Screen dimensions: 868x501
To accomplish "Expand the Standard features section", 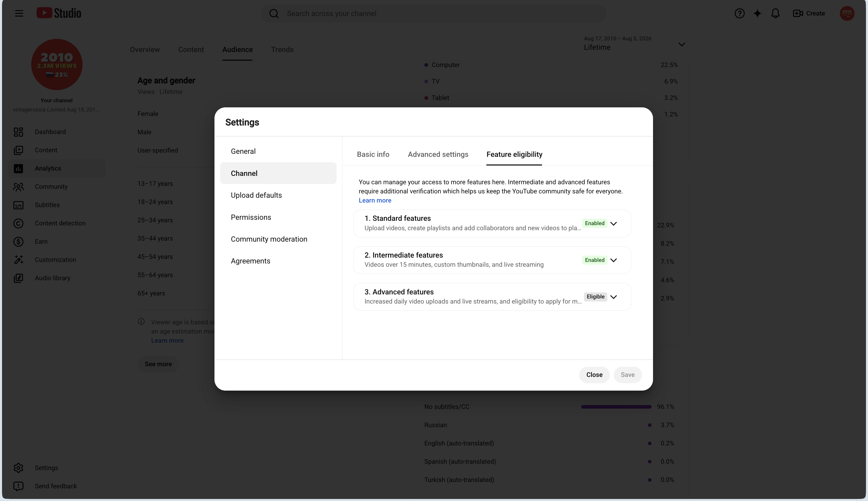I will [613, 223].
